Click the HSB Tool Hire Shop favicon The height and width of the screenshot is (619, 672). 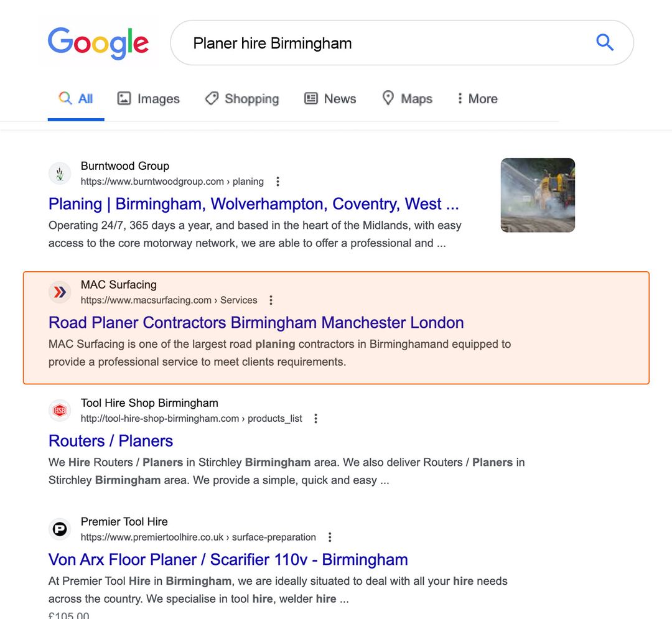[x=59, y=411]
